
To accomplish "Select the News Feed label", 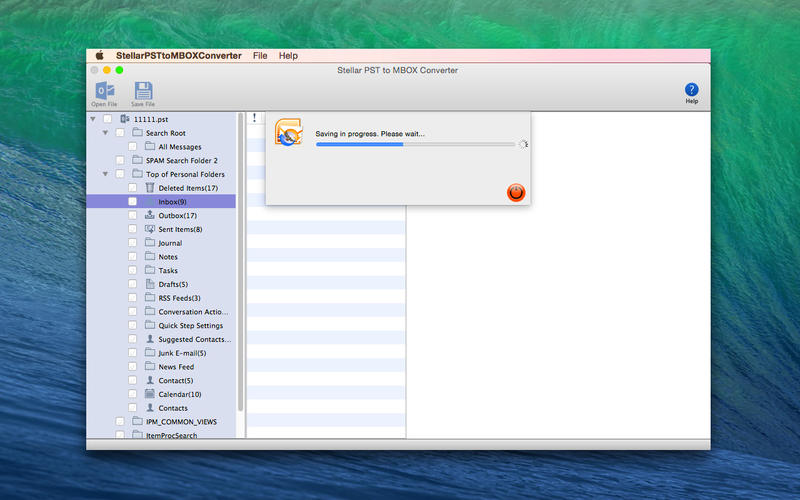I will pos(176,367).
